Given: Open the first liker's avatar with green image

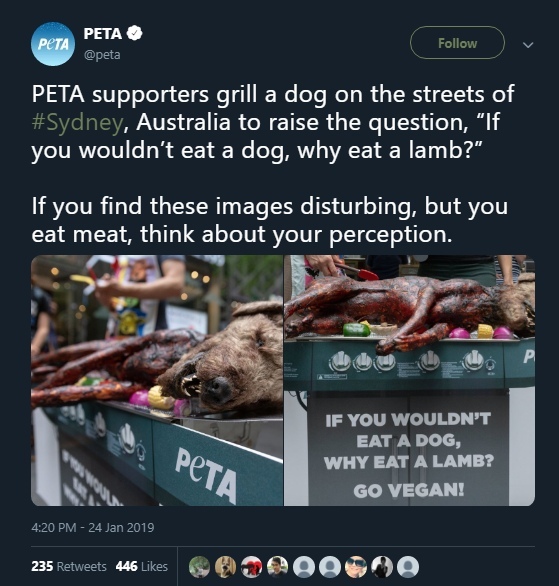Looking at the screenshot, I should pyautogui.click(x=199, y=567).
